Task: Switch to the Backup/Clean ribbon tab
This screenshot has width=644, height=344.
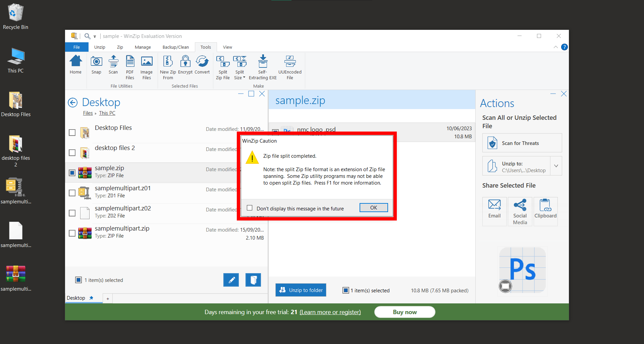Action: [x=175, y=47]
